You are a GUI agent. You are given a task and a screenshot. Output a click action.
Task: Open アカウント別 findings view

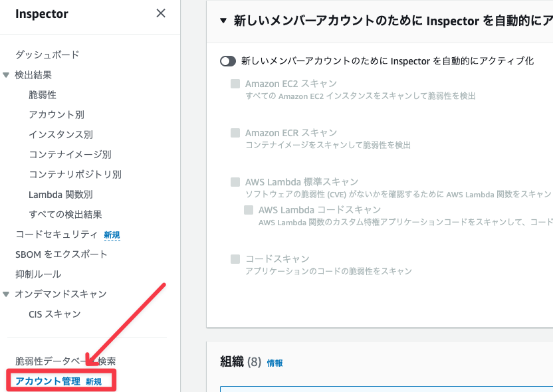(x=56, y=115)
